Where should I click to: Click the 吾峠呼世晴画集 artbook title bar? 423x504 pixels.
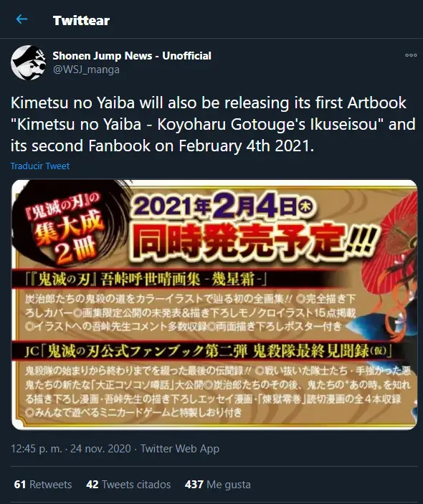coord(145,280)
